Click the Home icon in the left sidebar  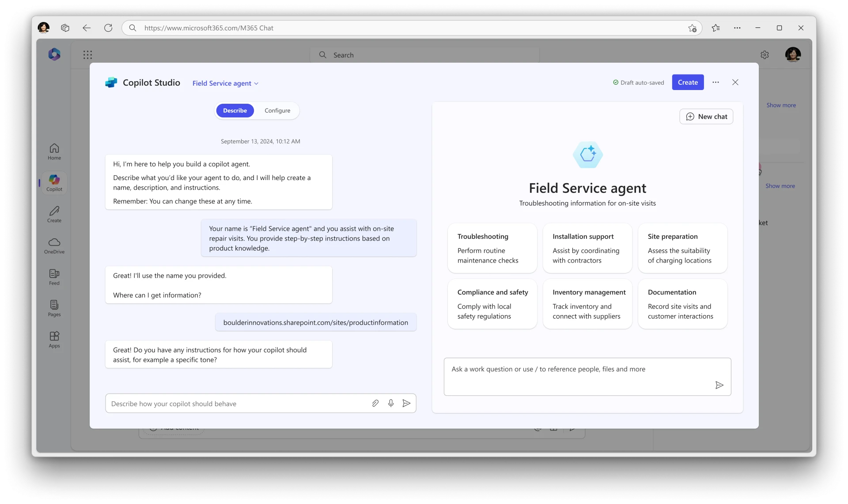(x=54, y=151)
